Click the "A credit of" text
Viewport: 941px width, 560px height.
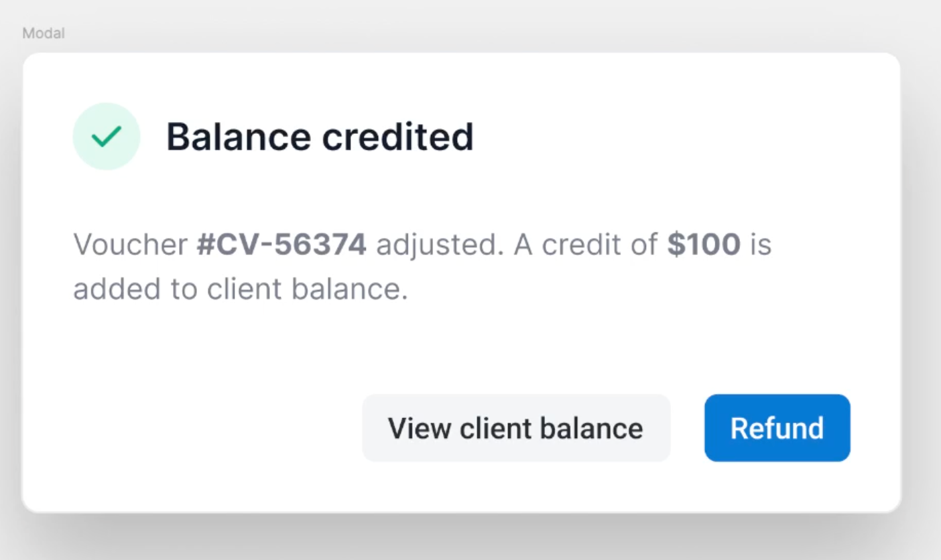(x=585, y=245)
